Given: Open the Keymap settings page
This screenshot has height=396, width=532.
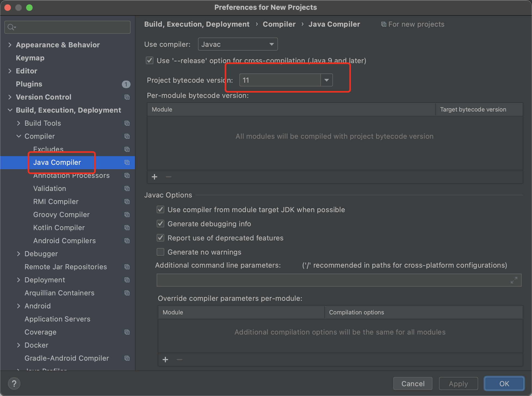Looking at the screenshot, I should click(x=30, y=58).
